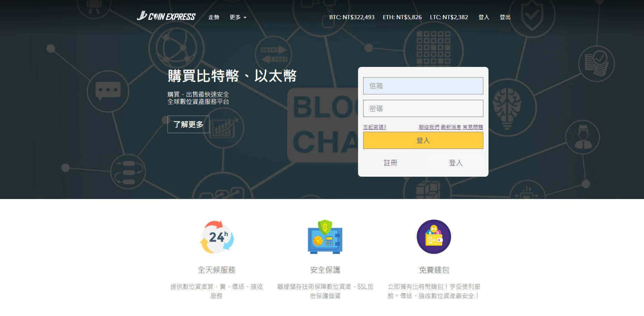This screenshot has height=316, width=644.
Task: Click the blue safe security icon
Action: coord(325,237)
